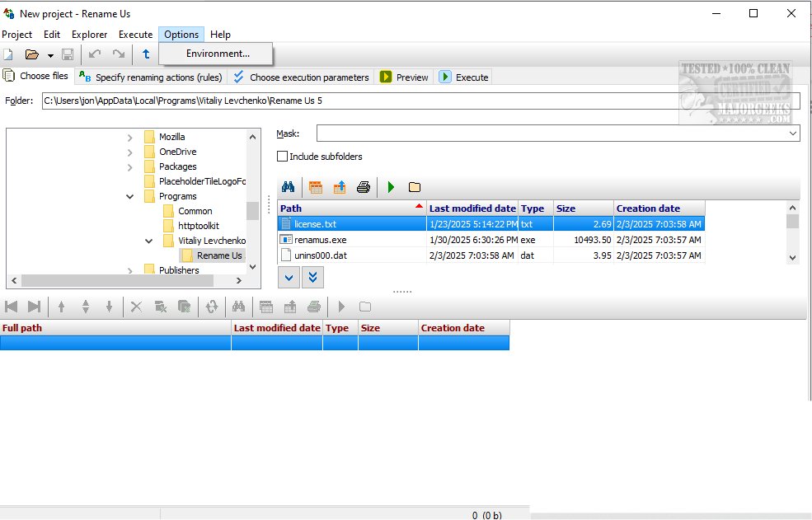812x520 pixels.
Task: Switch to Choose execution parameters tab
Action: tap(302, 77)
